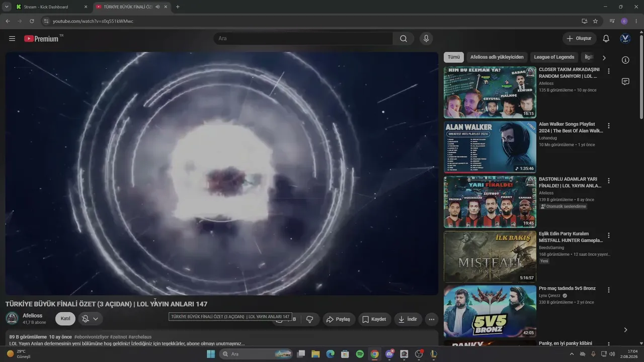Image resolution: width=644 pixels, height=362 pixels.
Task: Open the YouTube guide hamburger menu
Action: [x=12, y=39]
